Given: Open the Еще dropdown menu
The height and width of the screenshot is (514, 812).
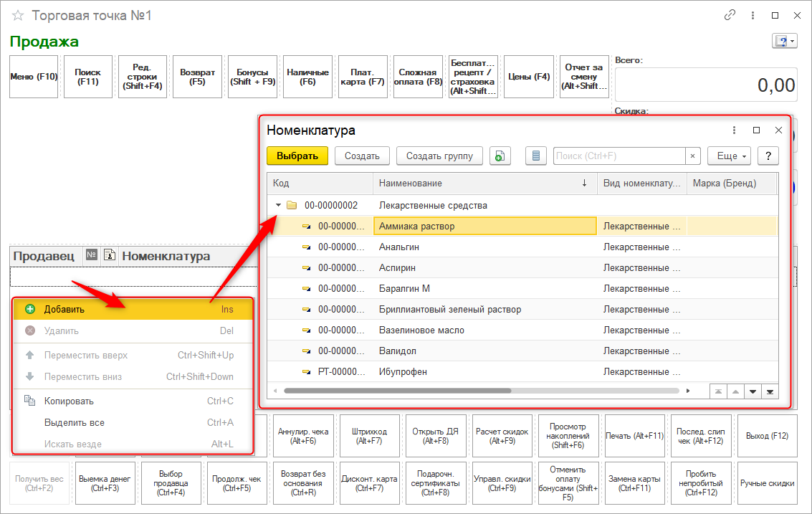Looking at the screenshot, I should click(x=729, y=156).
